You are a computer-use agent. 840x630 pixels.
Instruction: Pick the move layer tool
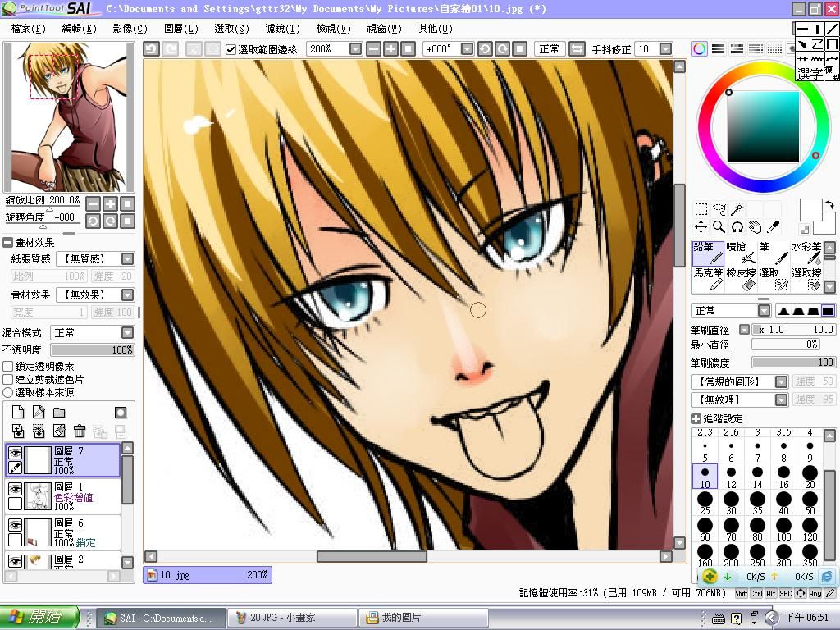pos(701,227)
